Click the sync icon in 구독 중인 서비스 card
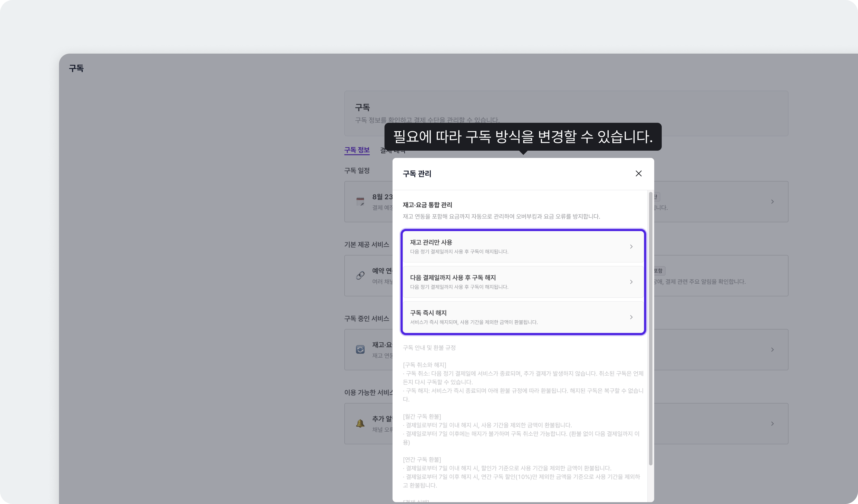This screenshot has height=504, width=858. click(x=360, y=349)
